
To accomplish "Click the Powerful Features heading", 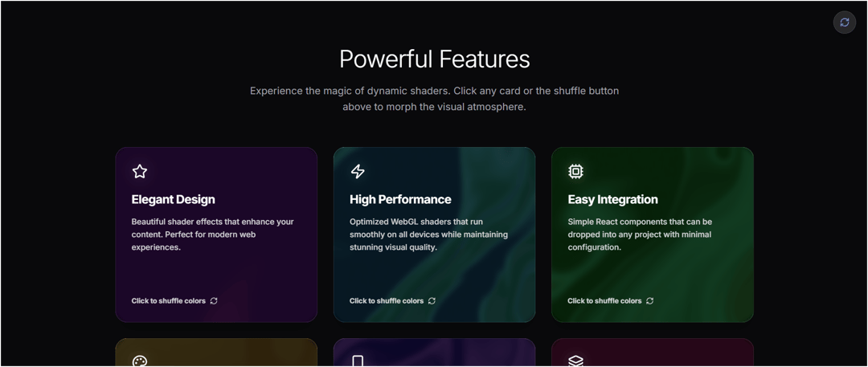I will point(435,59).
